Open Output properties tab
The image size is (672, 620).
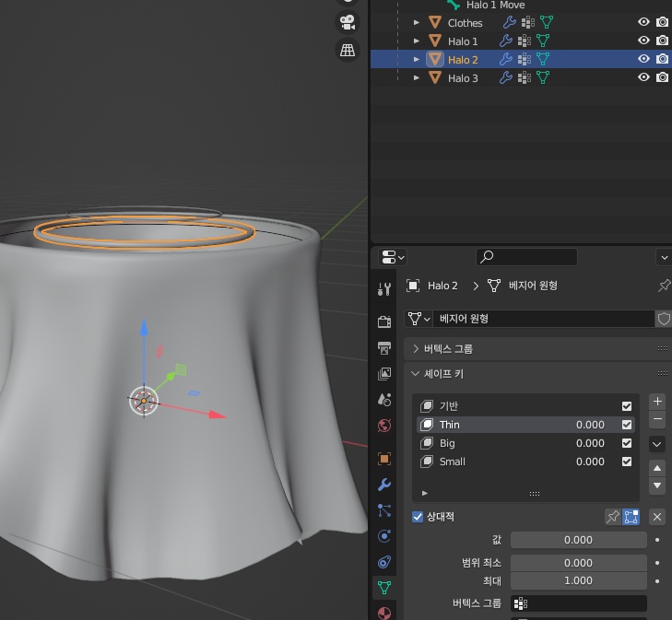(384, 347)
